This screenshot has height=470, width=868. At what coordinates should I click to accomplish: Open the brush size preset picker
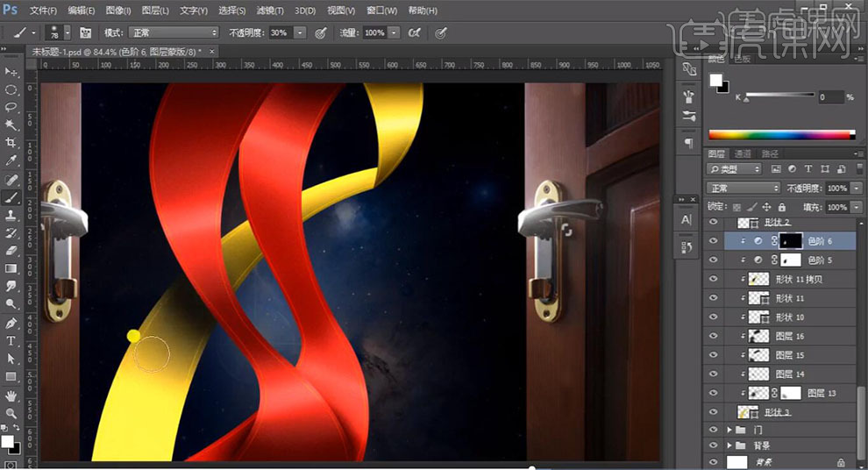coord(68,33)
